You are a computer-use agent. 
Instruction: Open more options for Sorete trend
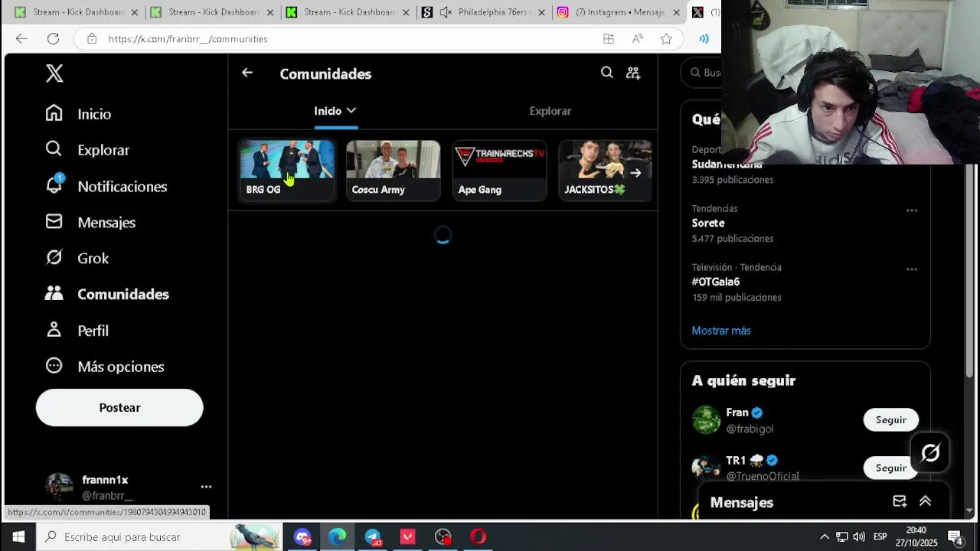(911, 210)
